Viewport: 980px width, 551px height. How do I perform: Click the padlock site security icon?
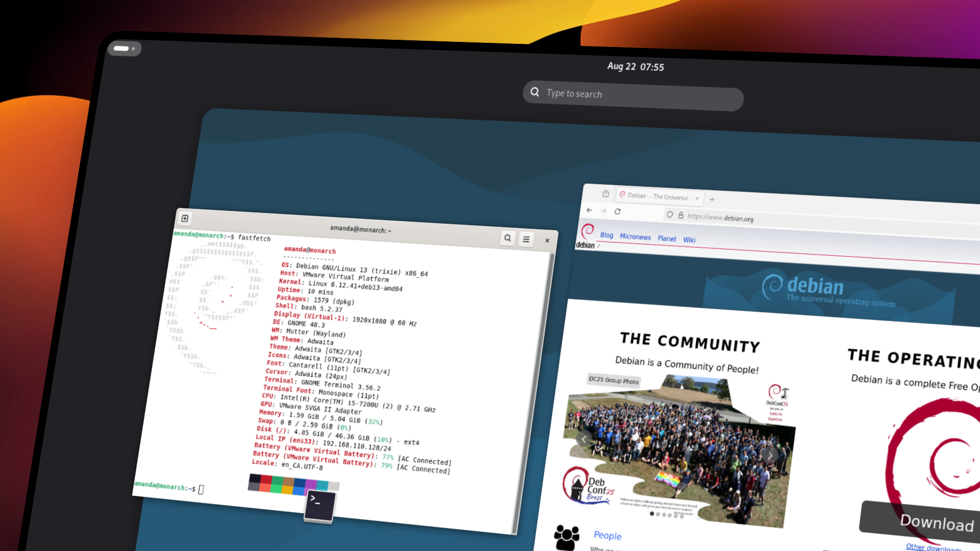(x=682, y=215)
